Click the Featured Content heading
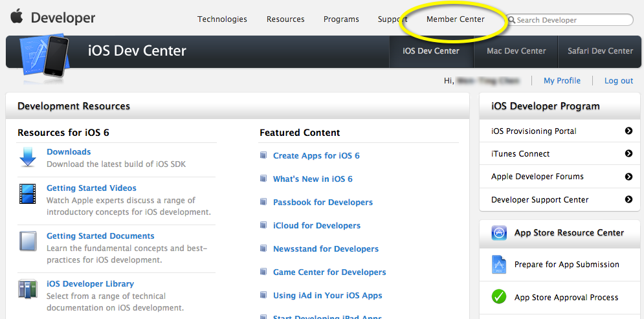Image resolution: width=644 pixels, height=319 pixels. pos(300,133)
